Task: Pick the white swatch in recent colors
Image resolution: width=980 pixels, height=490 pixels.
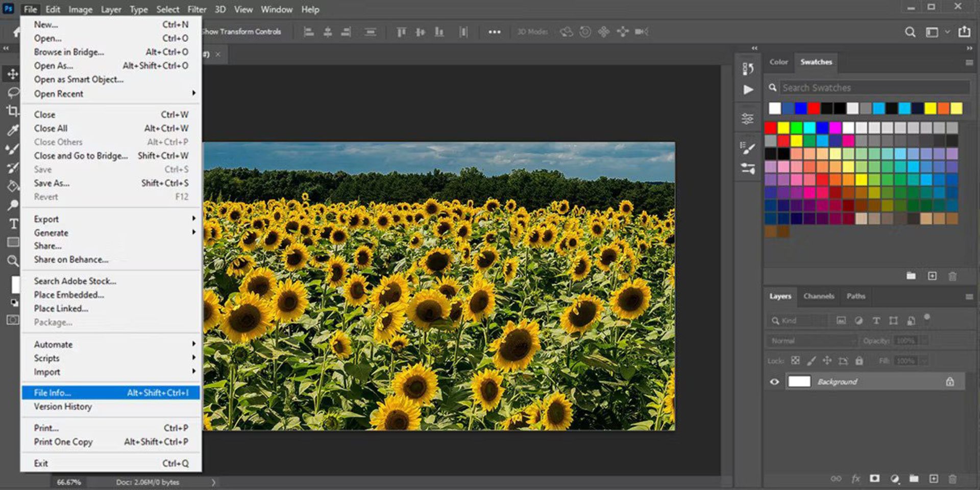Action: pyautogui.click(x=774, y=108)
